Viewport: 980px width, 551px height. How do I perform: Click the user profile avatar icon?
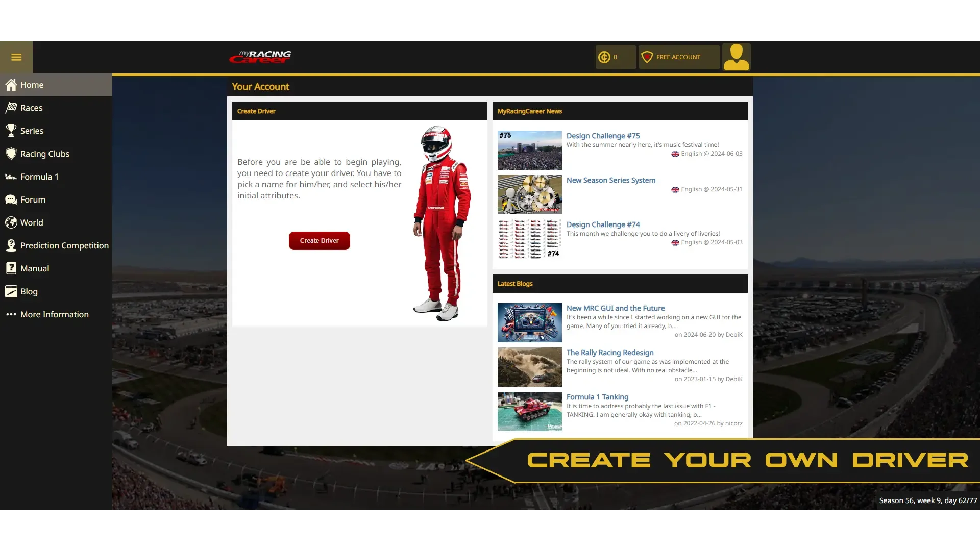coord(736,57)
